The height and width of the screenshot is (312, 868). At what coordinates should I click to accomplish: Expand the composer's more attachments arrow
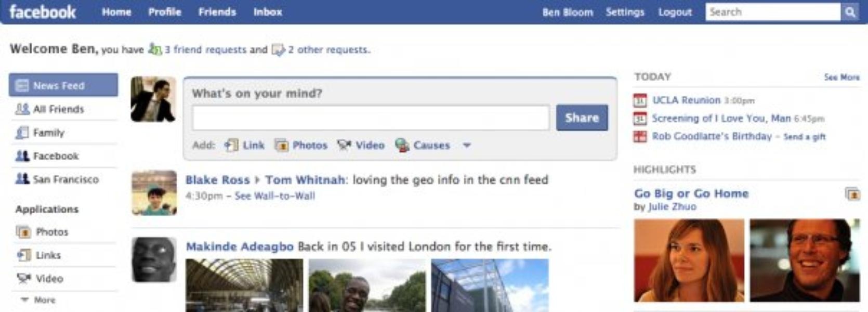467,146
